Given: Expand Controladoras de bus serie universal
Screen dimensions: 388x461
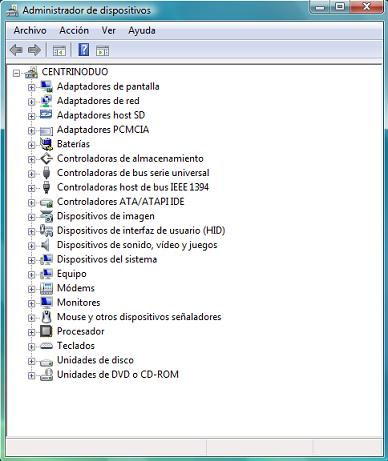Looking at the screenshot, I should pos(31,174).
